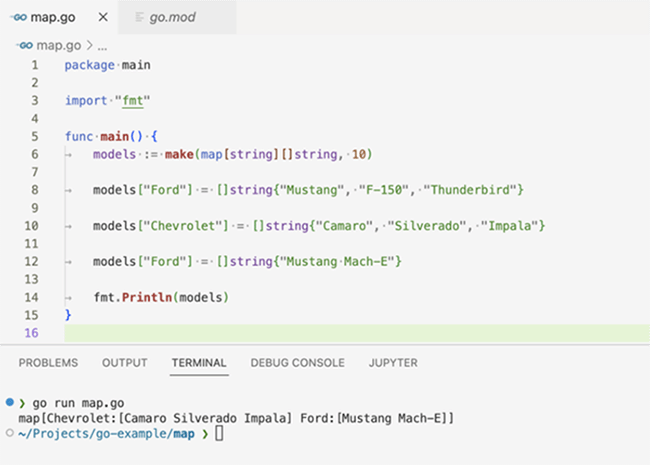Click line number 5 in the gutter
This screenshot has width=650, height=465.
click(x=34, y=136)
